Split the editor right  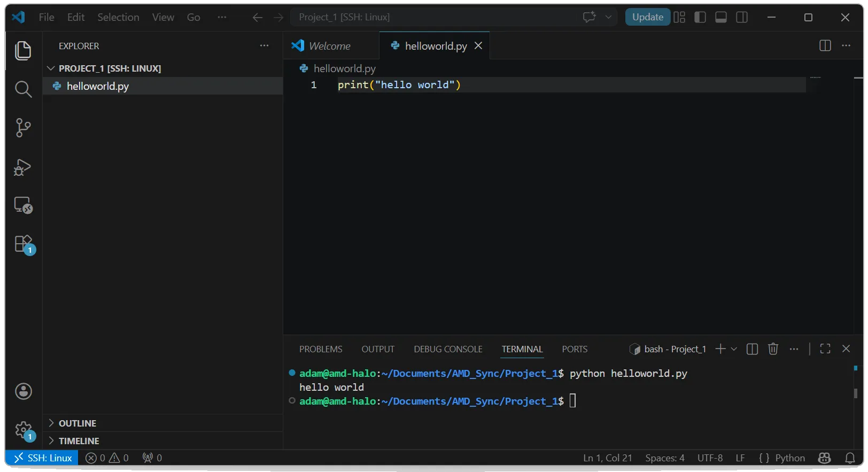tap(825, 45)
